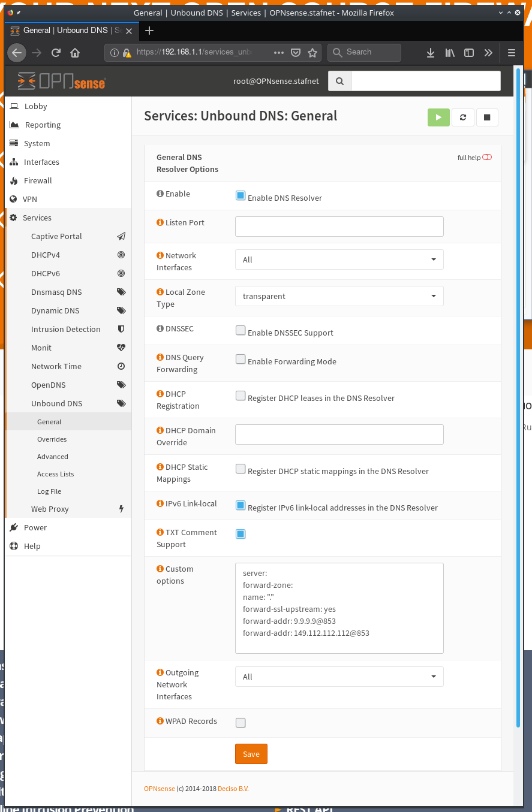Click the search magnifier icon in the OPNsense header
The image size is (532, 812).
coord(340,81)
